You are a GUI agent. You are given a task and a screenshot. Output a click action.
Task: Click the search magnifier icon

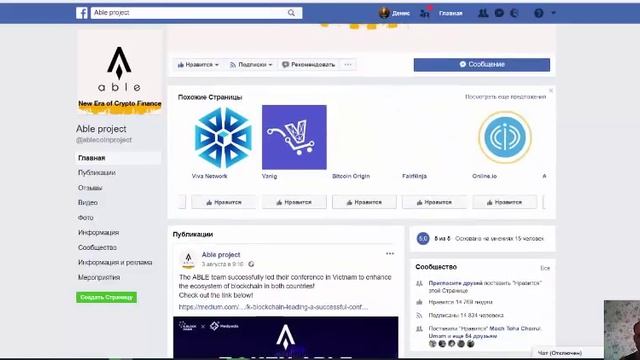(291, 13)
